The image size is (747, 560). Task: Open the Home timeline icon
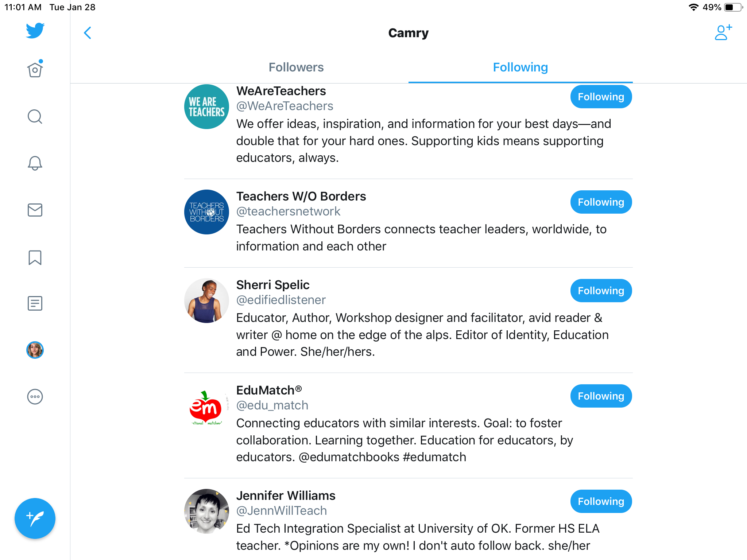click(x=35, y=69)
